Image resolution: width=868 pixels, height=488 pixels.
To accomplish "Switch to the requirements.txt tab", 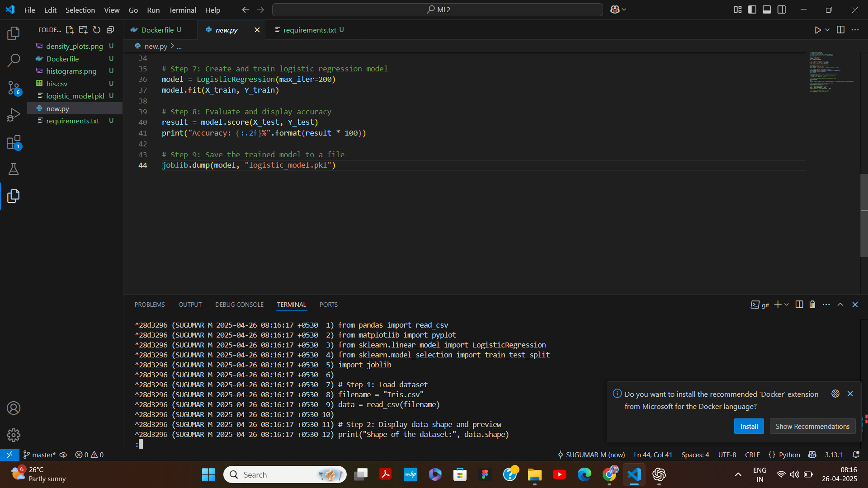I will coord(310,30).
